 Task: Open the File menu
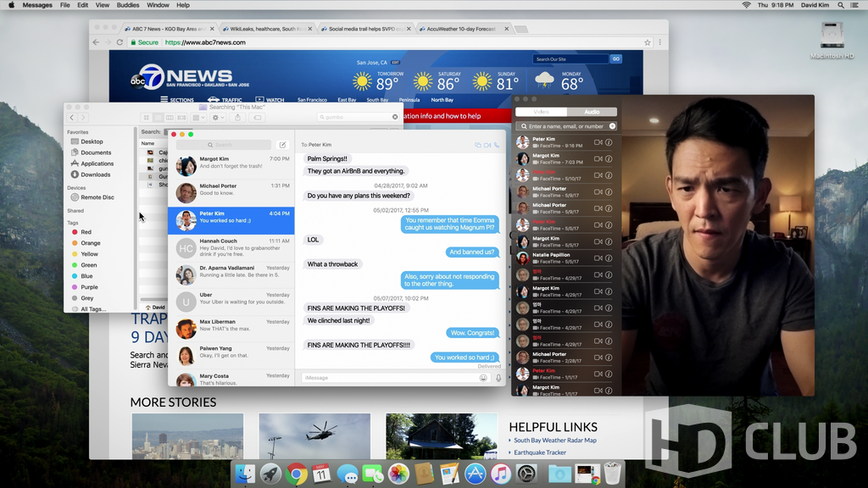(64, 5)
